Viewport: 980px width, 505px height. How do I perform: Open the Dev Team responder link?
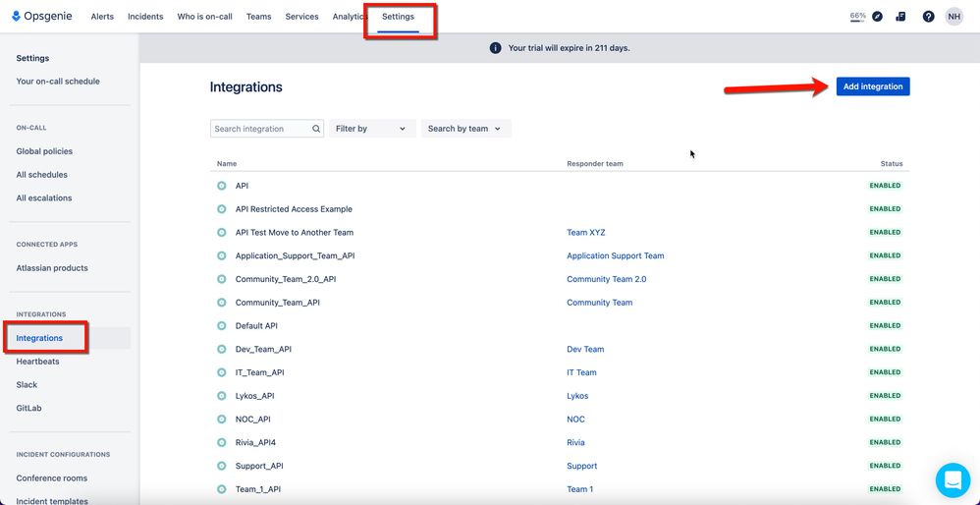click(585, 349)
